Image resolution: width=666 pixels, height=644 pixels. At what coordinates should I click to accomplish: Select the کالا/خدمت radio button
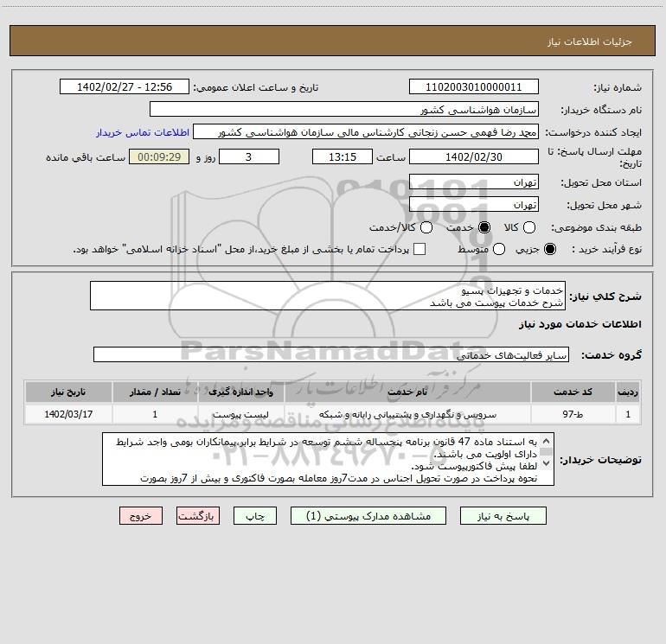[426, 227]
